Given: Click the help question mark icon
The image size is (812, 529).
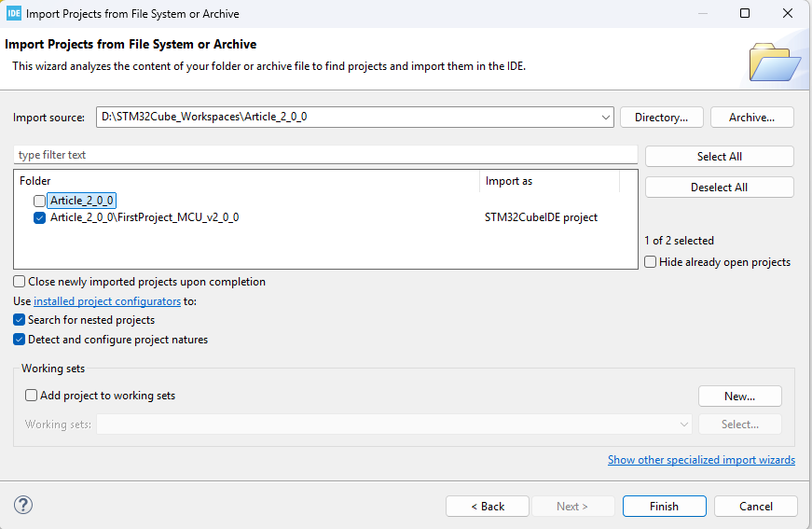Looking at the screenshot, I should pos(23,506).
